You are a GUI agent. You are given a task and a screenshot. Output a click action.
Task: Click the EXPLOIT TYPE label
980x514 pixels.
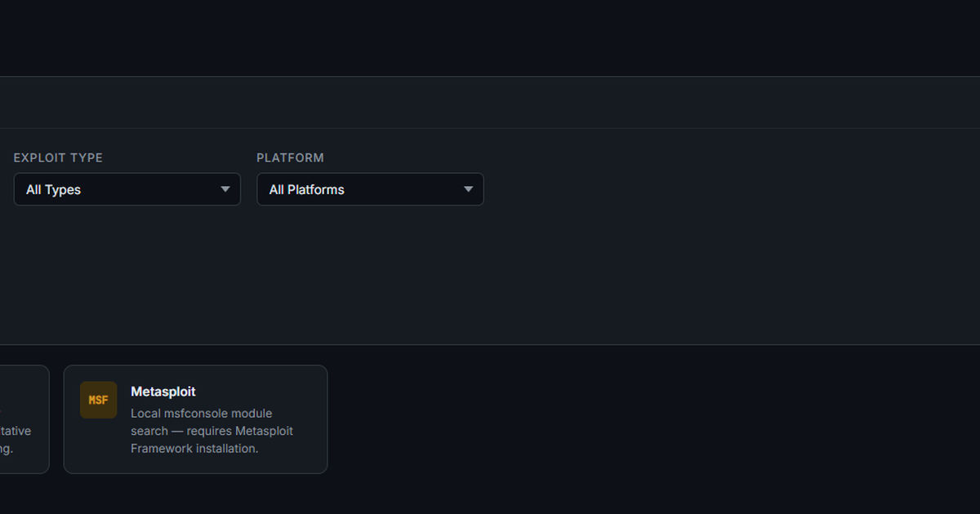[58, 157]
